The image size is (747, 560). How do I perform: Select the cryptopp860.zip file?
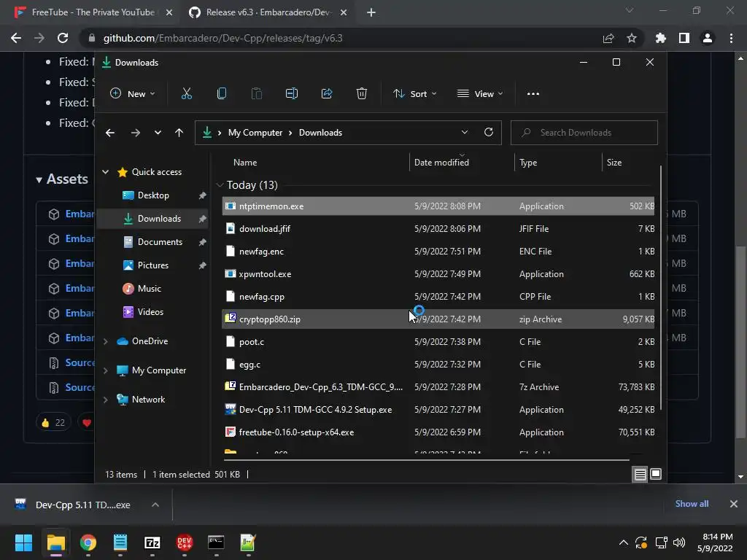click(x=438, y=319)
